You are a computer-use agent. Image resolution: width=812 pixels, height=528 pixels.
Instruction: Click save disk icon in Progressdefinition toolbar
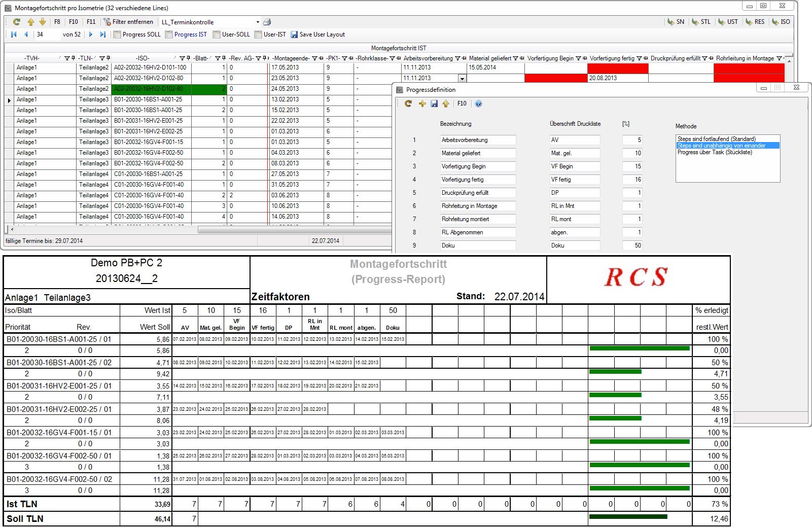coord(434,103)
